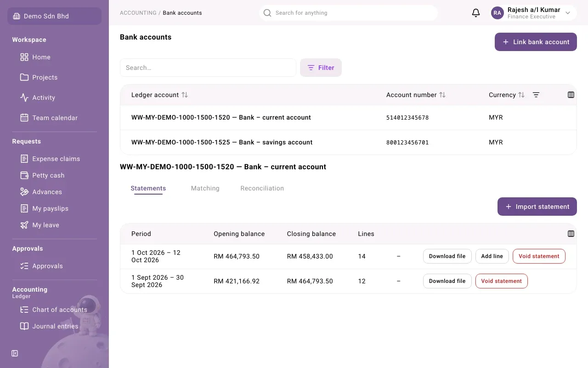
Task: Open column chooser for statements table
Action: [571, 234]
